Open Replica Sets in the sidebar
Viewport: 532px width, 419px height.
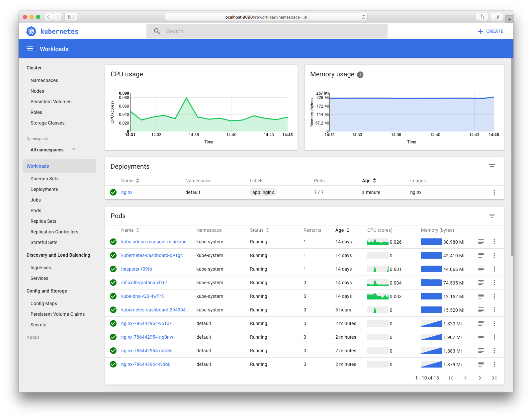(44, 221)
